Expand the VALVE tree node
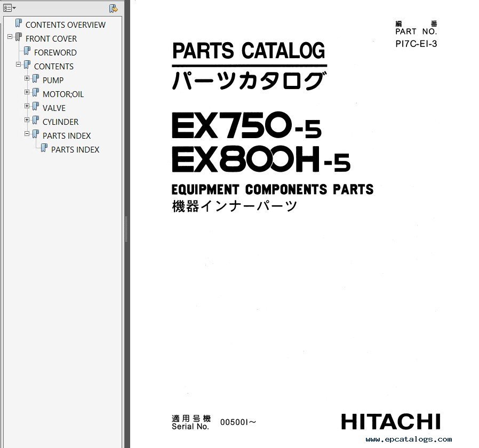Viewport: 479px width, 448px height. tap(27, 106)
